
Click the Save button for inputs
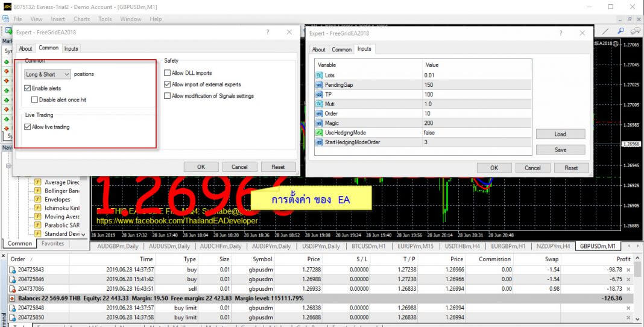(560, 150)
